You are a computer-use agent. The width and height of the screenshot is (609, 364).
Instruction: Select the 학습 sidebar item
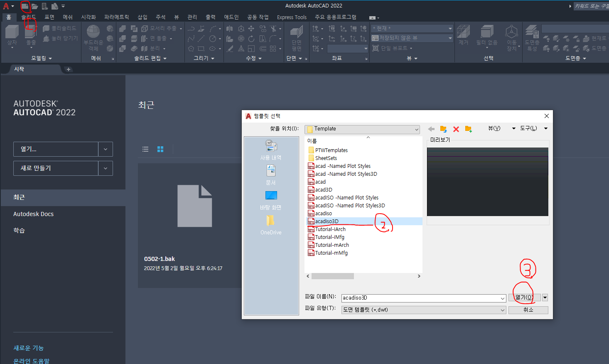[x=19, y=231]
